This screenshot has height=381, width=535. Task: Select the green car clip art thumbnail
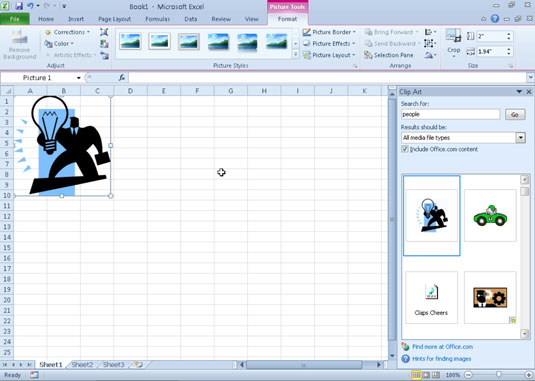[x=490, y=216]
